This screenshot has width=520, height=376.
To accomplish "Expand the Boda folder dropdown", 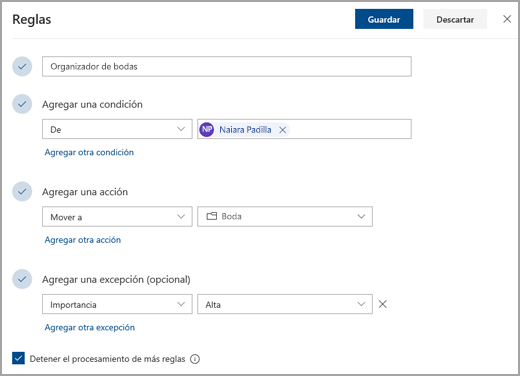I will coord(285,217).
